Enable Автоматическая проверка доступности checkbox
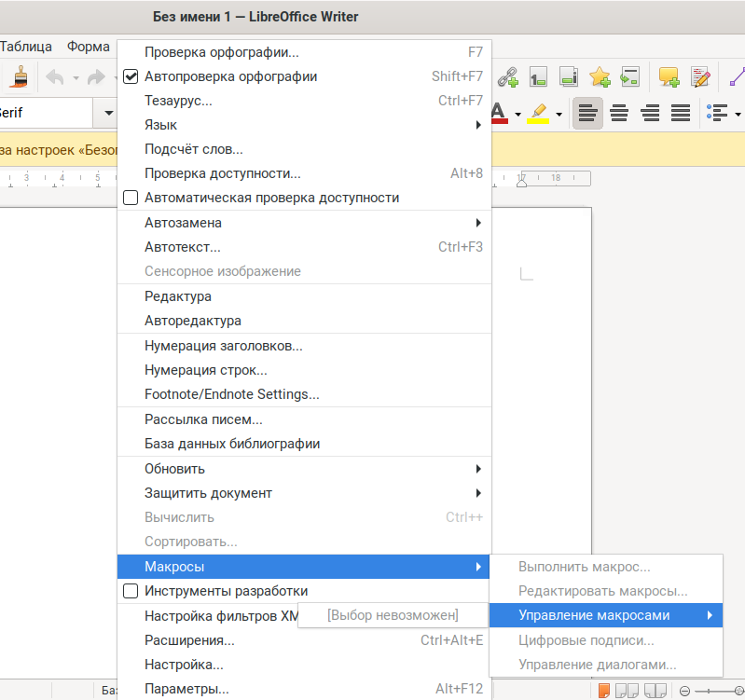The width and height of the screenshot is (745, 700). tap(131, 198)
